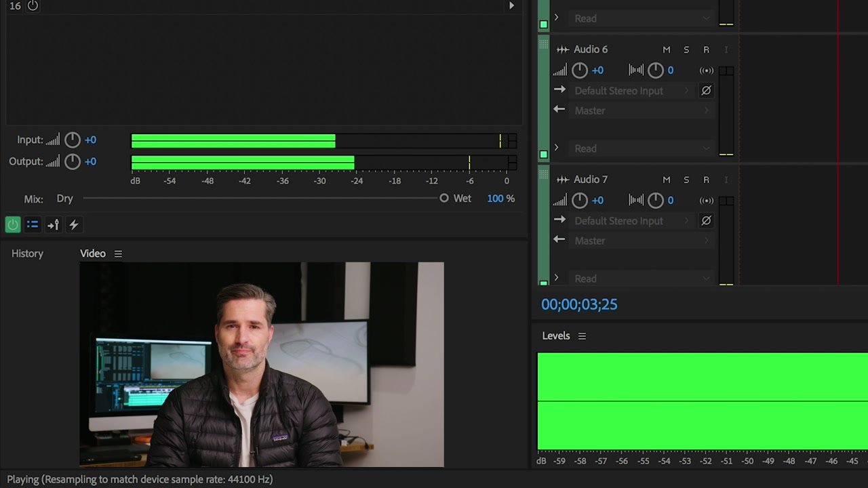
Task: Switch to the History tab
Action: (x=27, y=253)
